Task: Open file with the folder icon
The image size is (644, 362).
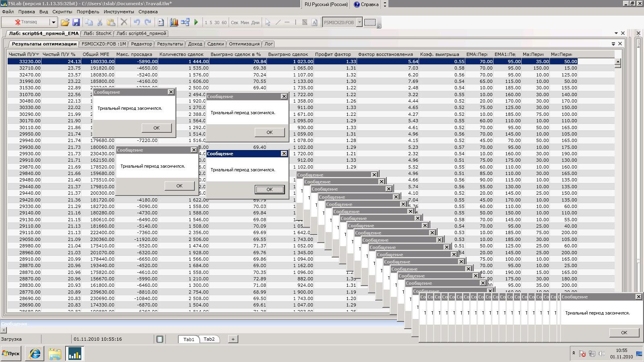Action: 65,23
